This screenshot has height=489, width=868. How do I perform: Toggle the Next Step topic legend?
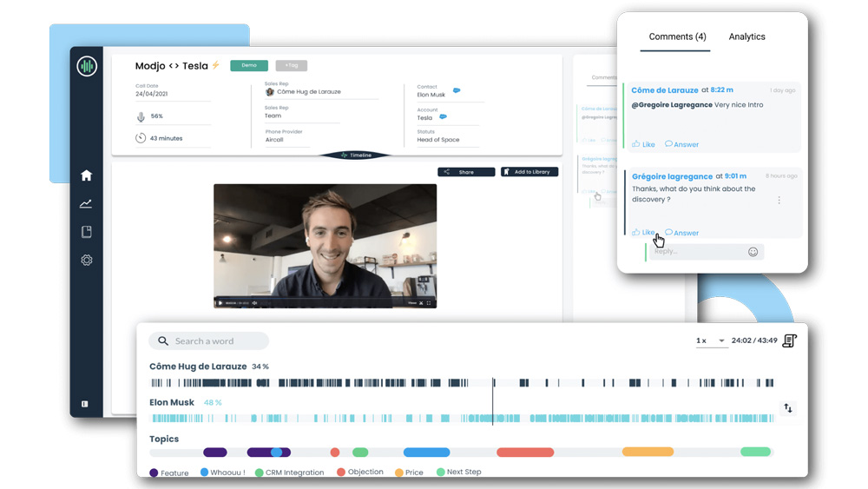click(459, 472)
